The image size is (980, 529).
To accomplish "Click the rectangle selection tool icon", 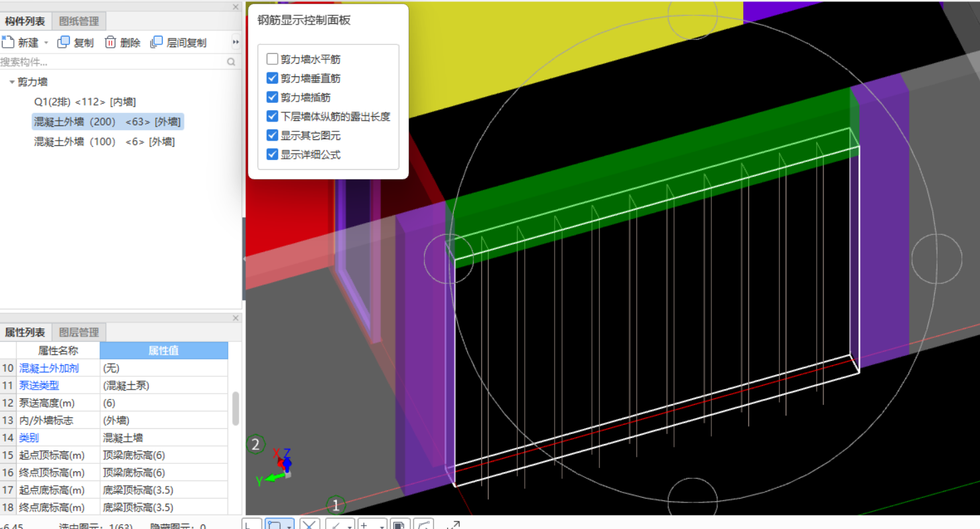I will tap(273, 525).
